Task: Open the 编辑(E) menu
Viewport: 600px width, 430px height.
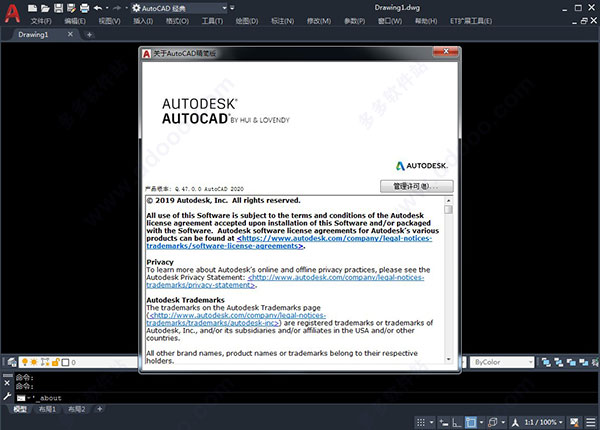Action: [x=75, y=21]
